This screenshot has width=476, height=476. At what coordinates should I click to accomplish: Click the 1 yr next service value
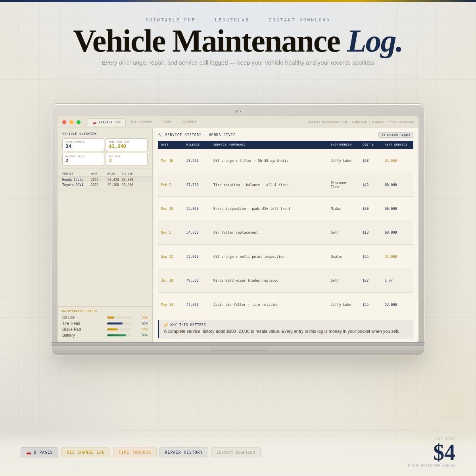[389, 280]
